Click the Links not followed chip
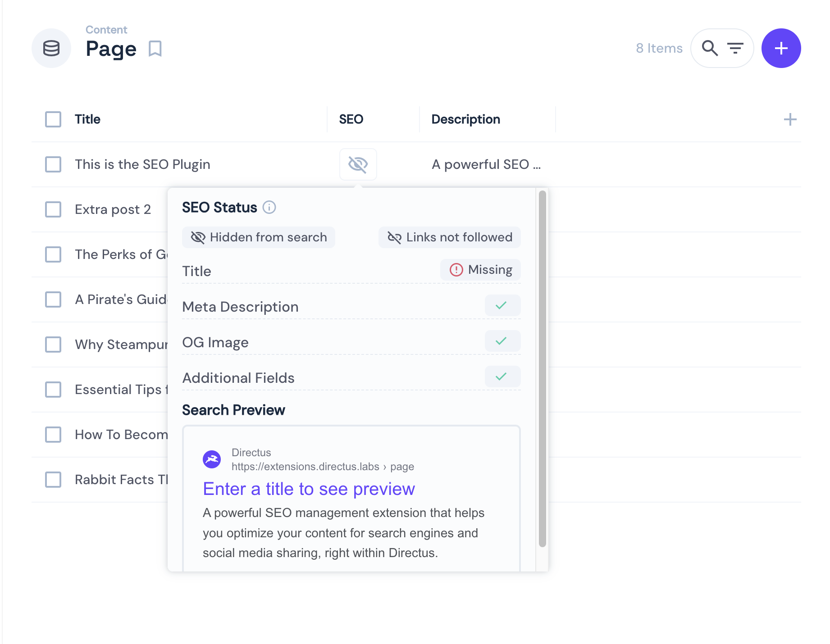 coord(450,237)
